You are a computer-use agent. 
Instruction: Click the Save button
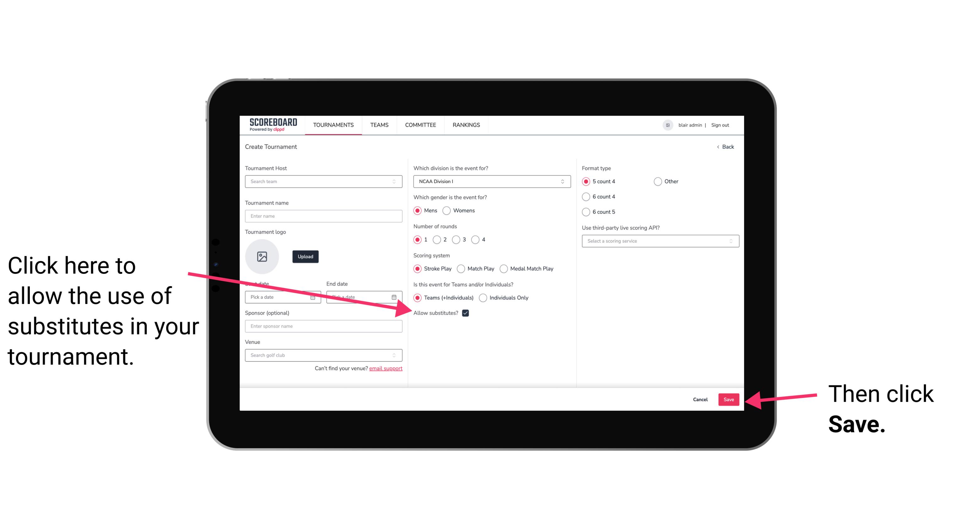click(728, 399)
